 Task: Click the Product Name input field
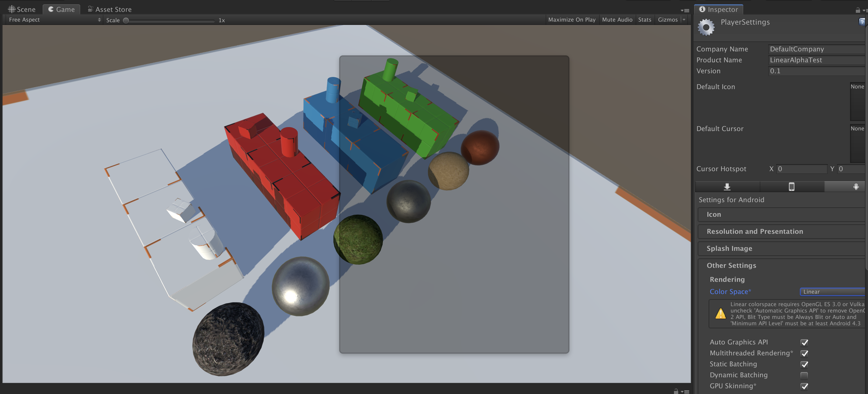(815, 60)
